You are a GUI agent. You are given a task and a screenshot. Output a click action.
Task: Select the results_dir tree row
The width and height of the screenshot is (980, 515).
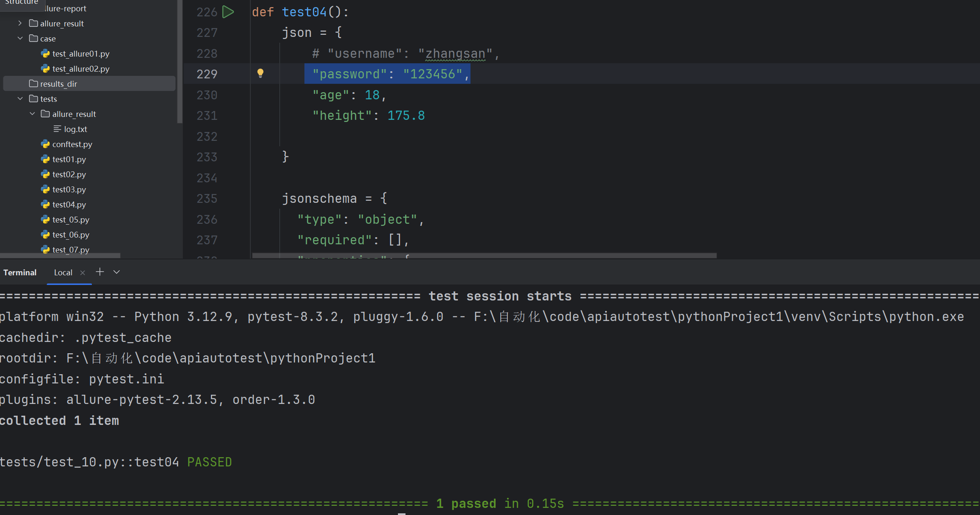89,83
